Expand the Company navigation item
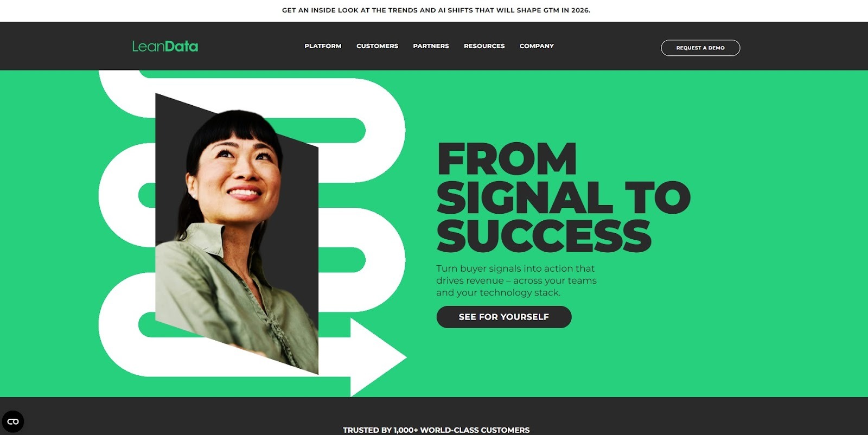Image resolution: width=868 pixels, height=435 pixels. (537, 46)
